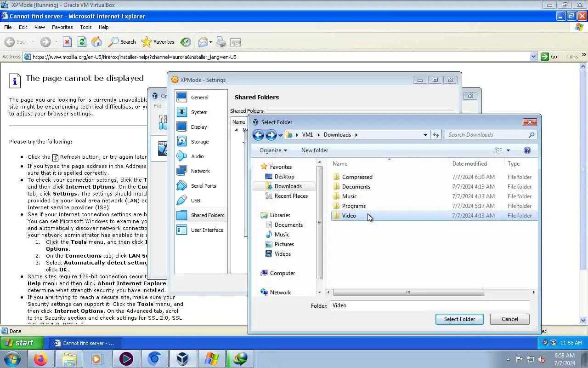588x368 pixels.
Task: Select User Interface in XPMode Settings
Action: click(x=201, y=230)
